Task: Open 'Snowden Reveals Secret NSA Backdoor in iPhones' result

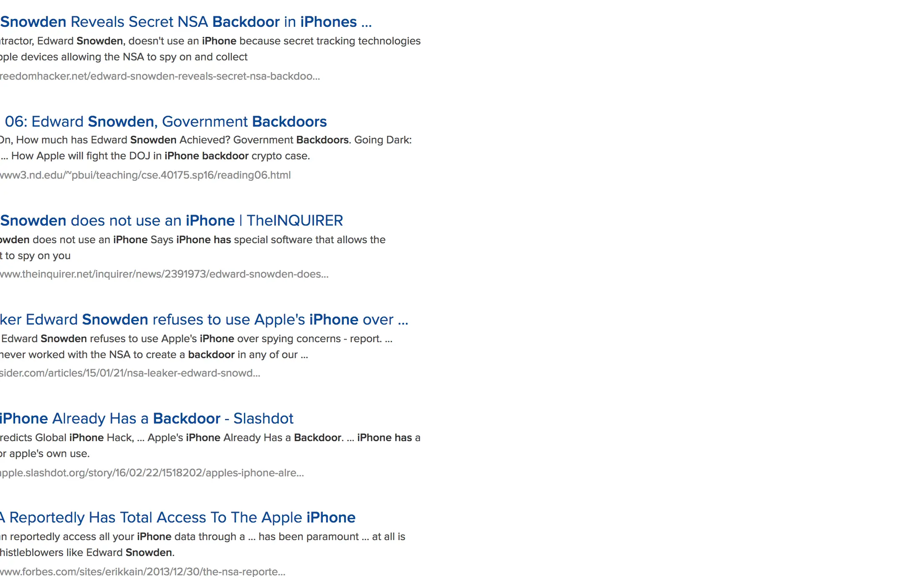Action: [186, 22]
